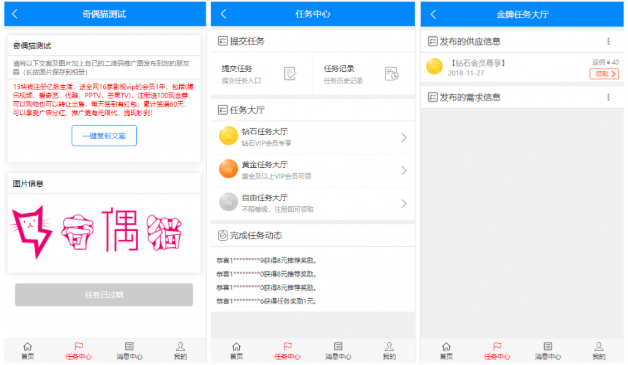The image size is (628, 365).
Task: Tap the red 领取 button
Action: [604, 74]
